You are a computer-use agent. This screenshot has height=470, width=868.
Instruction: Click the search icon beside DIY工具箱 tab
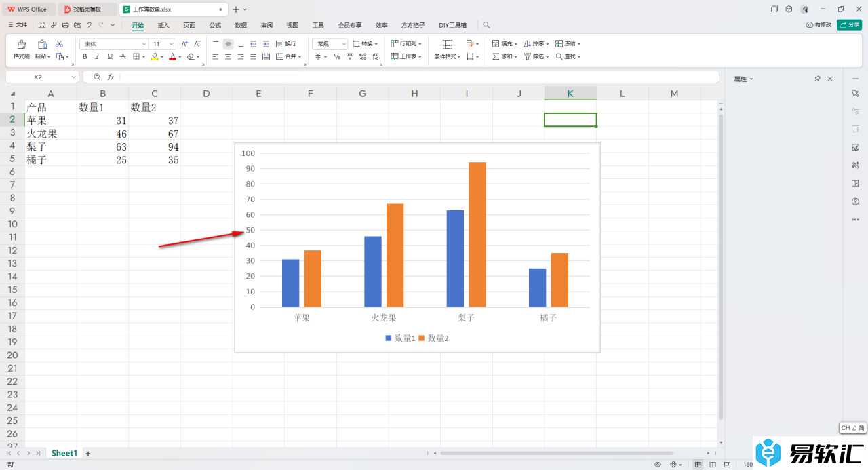[486, 25]
